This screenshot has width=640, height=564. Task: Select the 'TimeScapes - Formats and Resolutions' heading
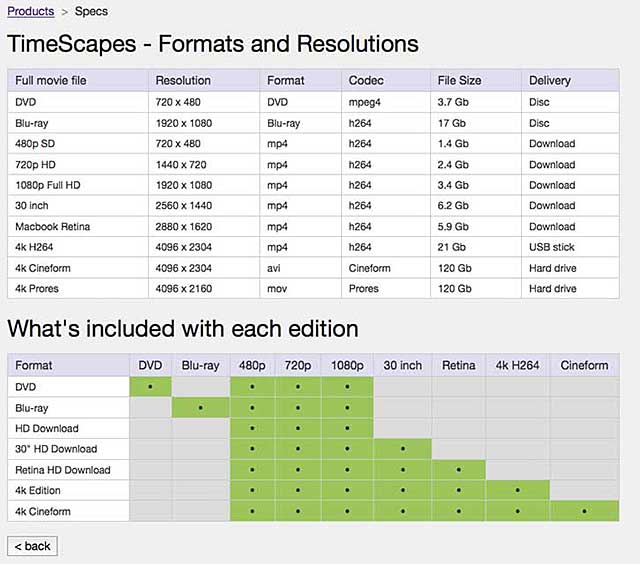213,44
